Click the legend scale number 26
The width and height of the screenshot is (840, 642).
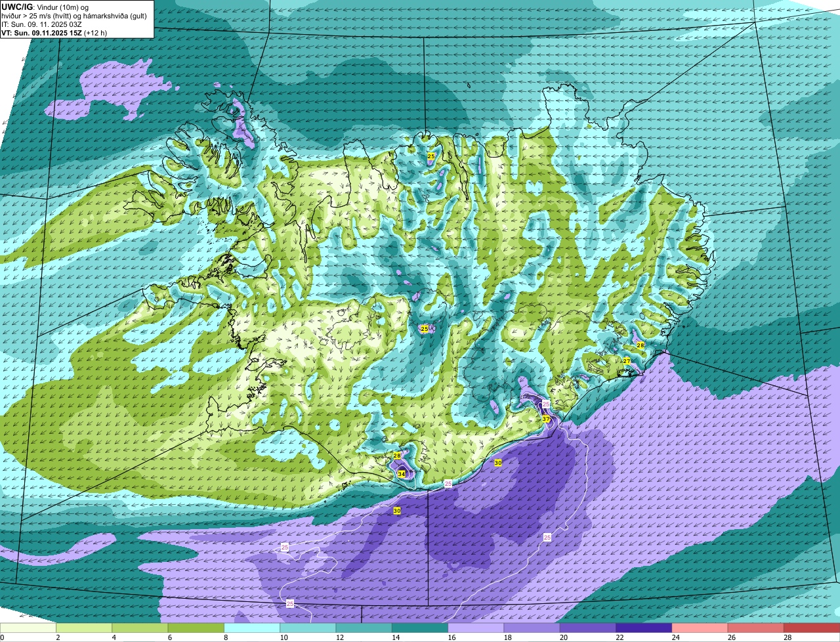click(732, 637)
